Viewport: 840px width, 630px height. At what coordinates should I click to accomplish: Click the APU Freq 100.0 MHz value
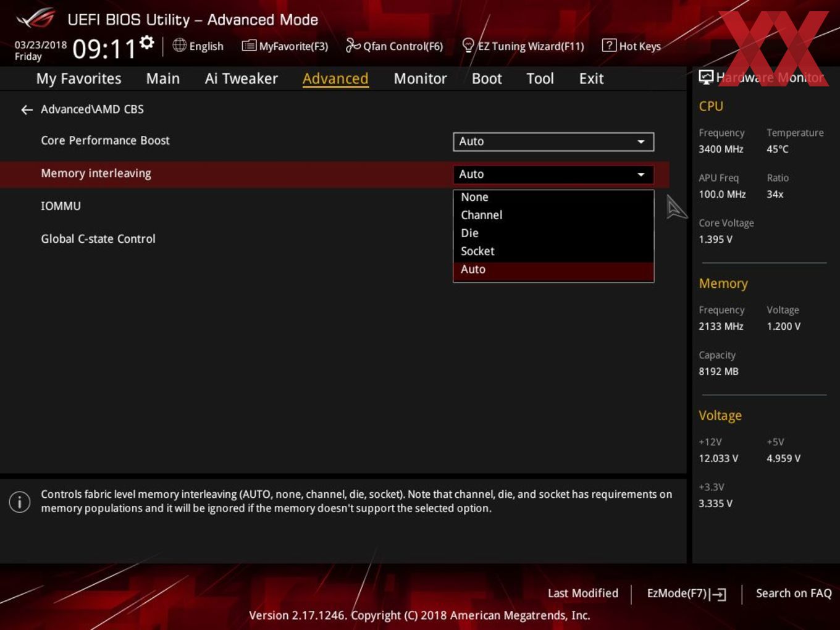pos(722,194)
